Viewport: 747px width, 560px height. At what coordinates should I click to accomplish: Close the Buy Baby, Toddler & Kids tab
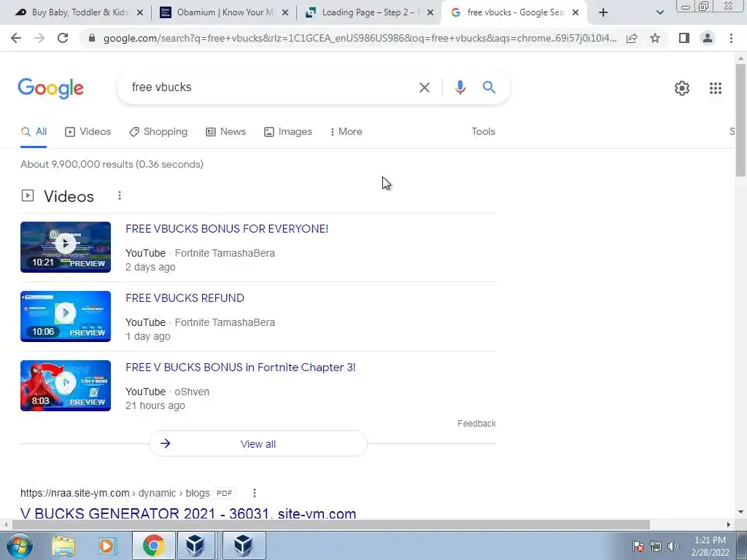click(x=140, y=13)
